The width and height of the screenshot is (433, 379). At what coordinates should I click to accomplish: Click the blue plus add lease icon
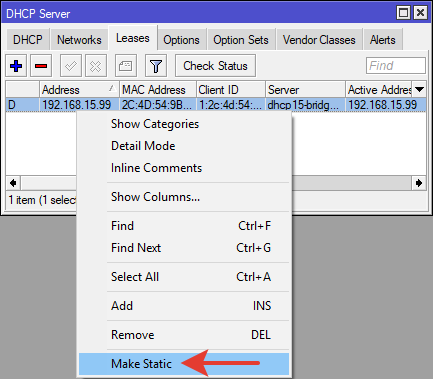point(16,66)
